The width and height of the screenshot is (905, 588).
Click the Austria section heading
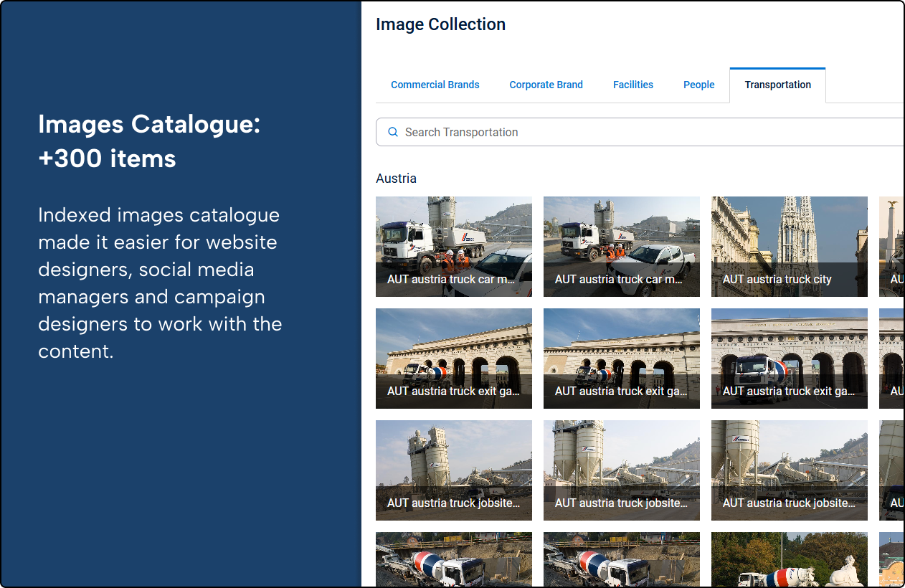tap(396, 178)
